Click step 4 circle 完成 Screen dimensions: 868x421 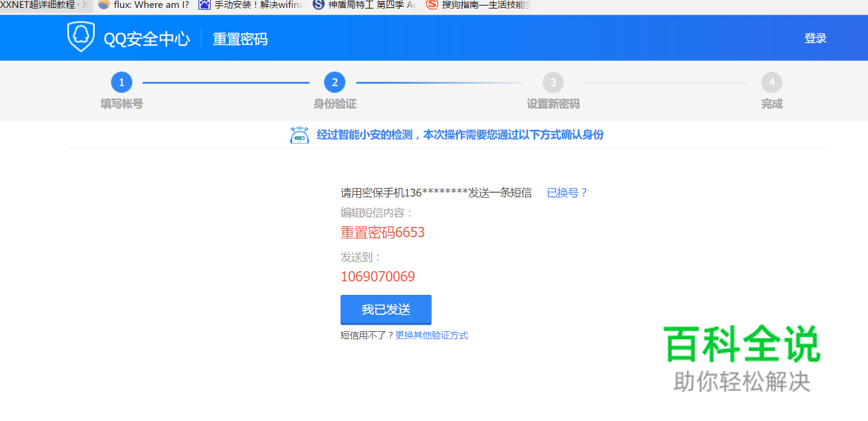point(771,83)
